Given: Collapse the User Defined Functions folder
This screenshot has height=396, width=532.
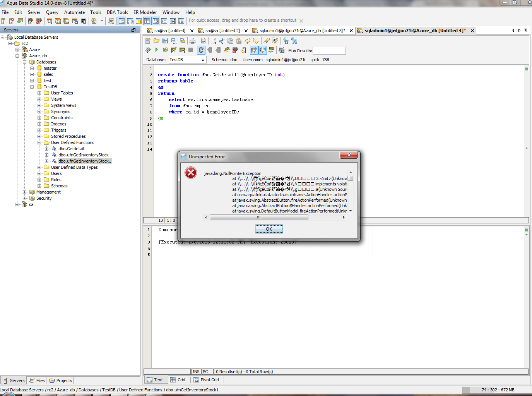Looking at the screenshot, I should (39, 142).
